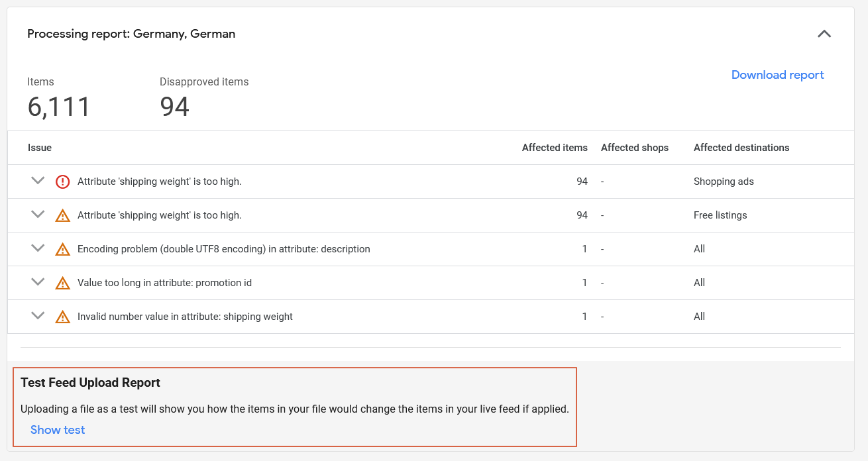Click the Test Feed Upload Report heading
Image resolution: width=868 pixels, height=461 pixels.
pyautogui.click(x=91, y=383)
